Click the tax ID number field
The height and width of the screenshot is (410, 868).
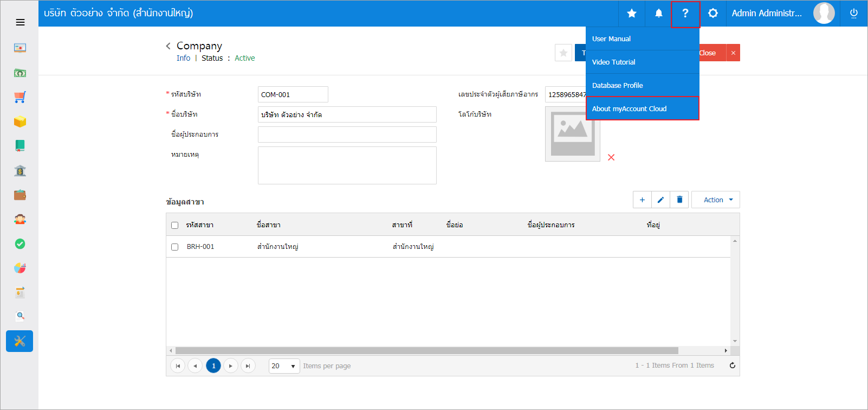565,94
